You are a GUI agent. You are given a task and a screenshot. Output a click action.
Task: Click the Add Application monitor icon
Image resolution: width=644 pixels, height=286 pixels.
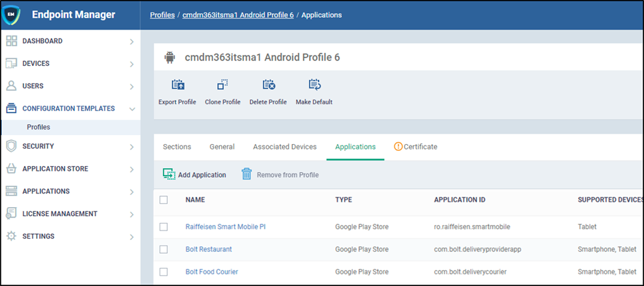[169, 174]
